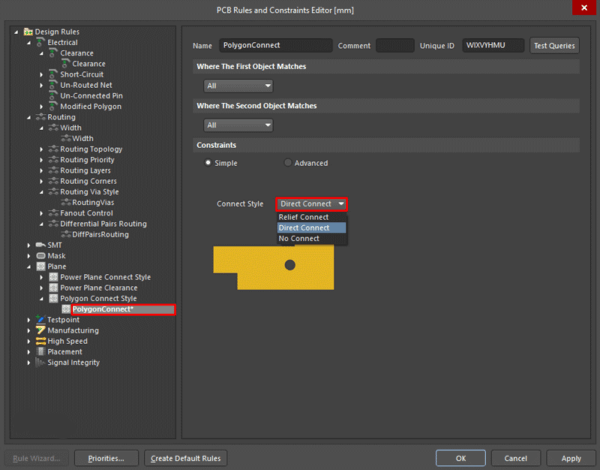Click the Power Plane Connect Style icon
The image size is (600, 470).
pyautogui.click(x=53, y=277)
